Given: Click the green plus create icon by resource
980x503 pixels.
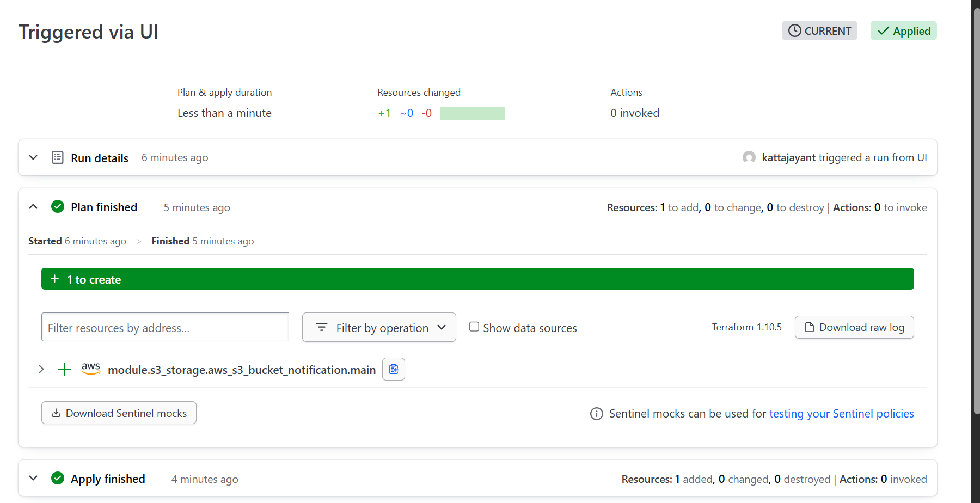Looking at the screenshot, I should coord(64,370).
